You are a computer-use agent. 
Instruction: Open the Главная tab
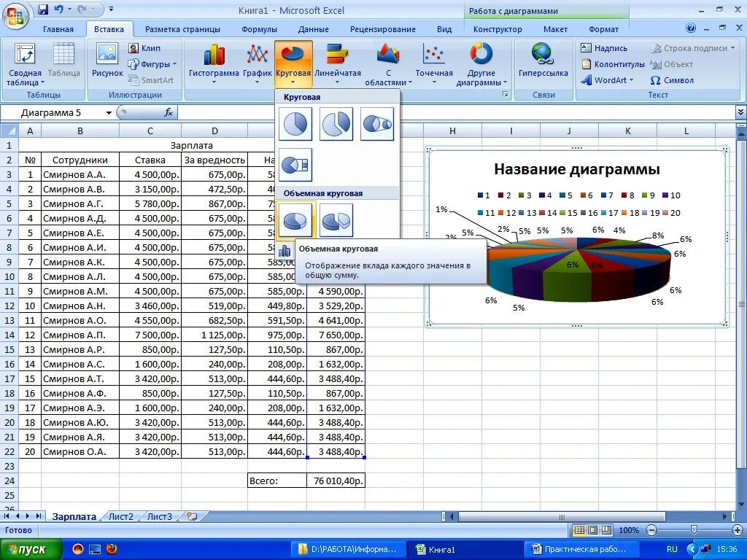(58, 29)
